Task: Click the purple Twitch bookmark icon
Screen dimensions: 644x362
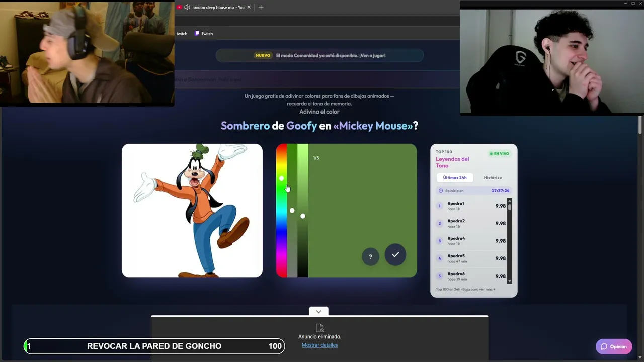Action: 197,34
